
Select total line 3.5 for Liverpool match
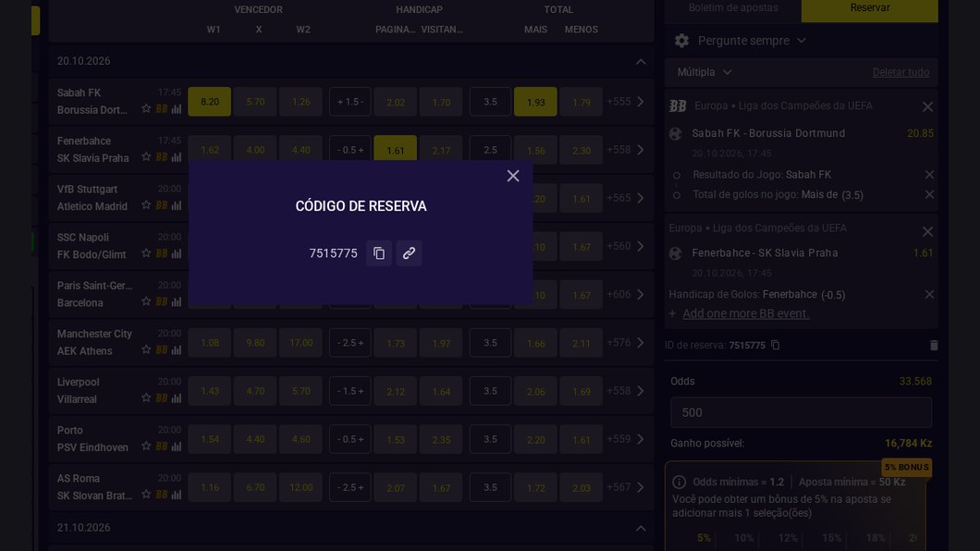[490, 391]
